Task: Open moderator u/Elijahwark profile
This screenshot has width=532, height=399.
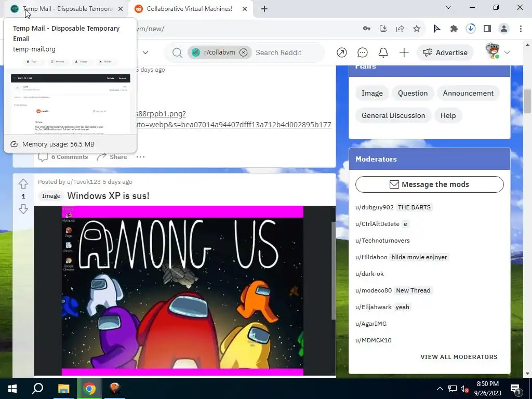Action: tap(374, 307)
